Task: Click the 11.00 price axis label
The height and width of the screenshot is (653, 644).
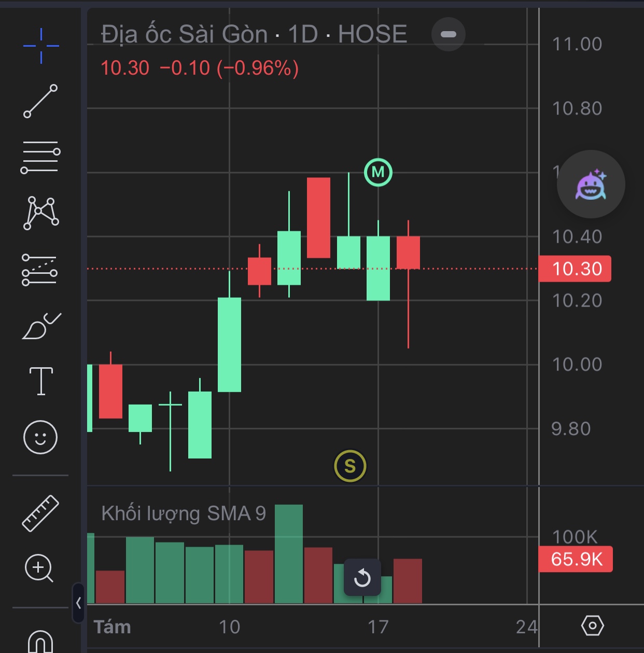Action: coord(577,44)
